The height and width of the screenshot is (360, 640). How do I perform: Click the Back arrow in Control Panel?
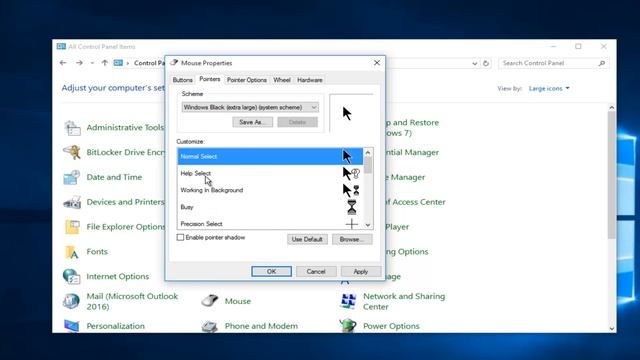[x=63, y=63]
